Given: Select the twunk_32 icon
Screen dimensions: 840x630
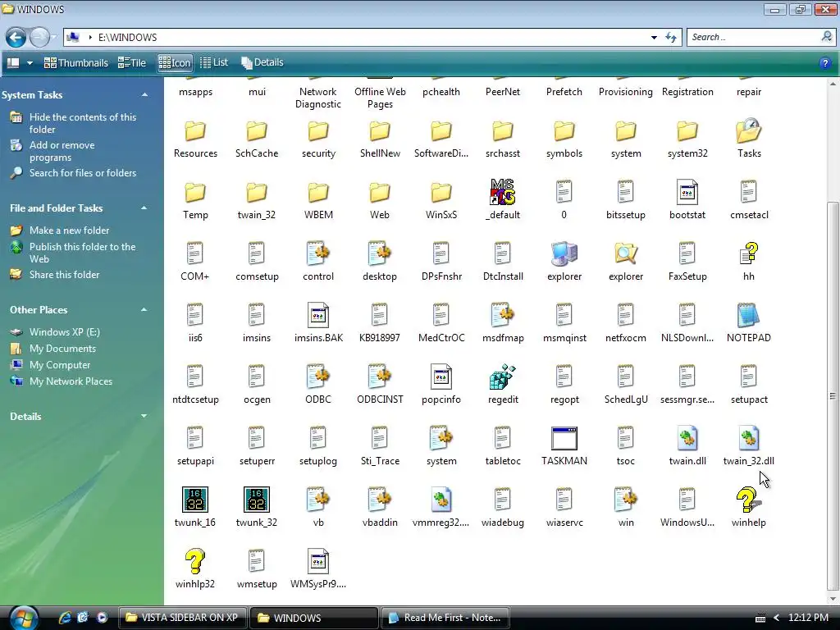Looking at the screenshot, I should tap(257, 500).
